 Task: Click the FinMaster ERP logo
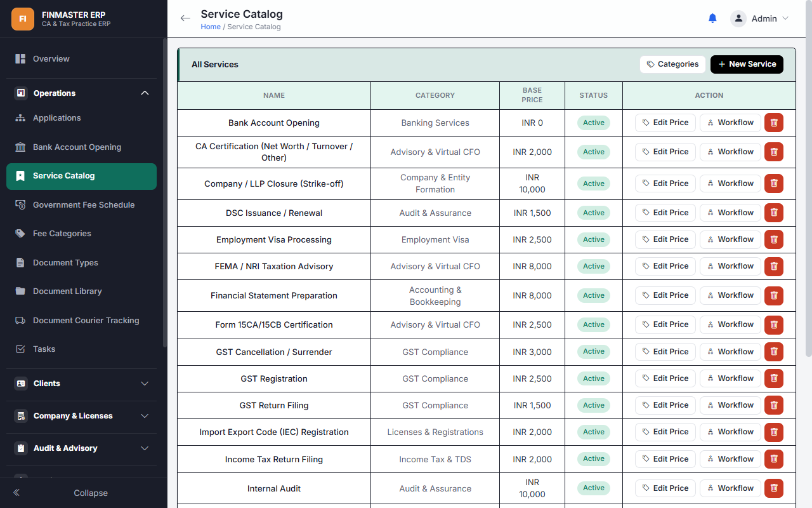pyautogui.click(x=23, y=18)
